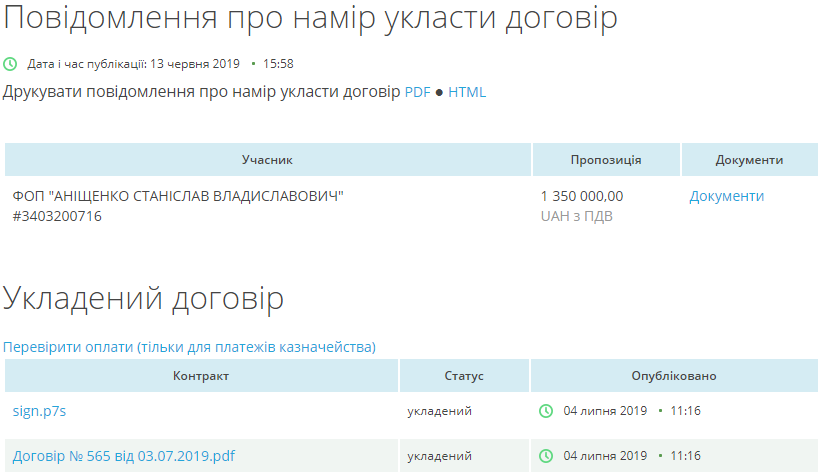Click the 'Контракт' column header
Image resolution: width=823 pixels, height=472 pixels.
coord(201,376)
